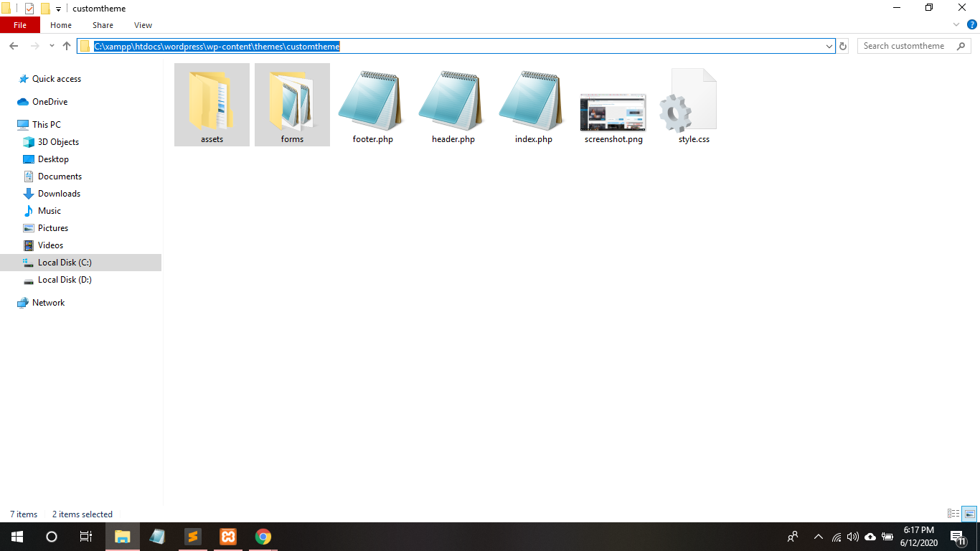Image resolution: width=980 pixels, height=551 pixels.
Task: Select Downloads in the navigation pane
Action: [x=59, y=194]
